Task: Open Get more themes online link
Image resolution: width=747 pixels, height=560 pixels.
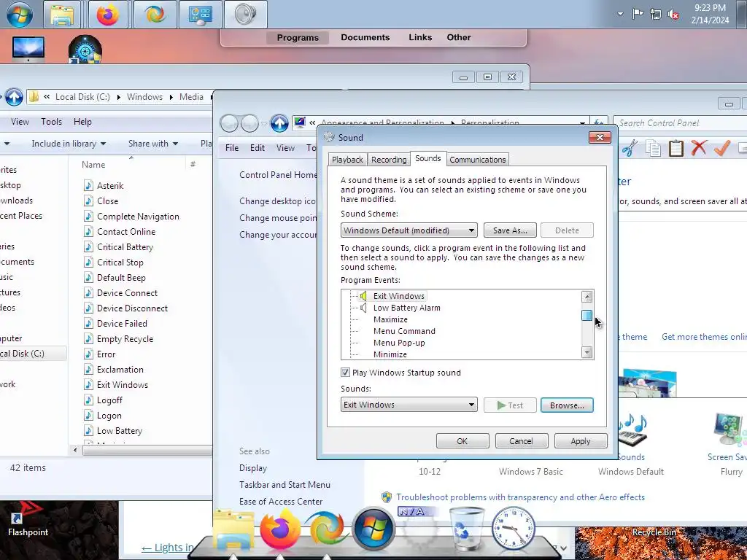Action: (704, 337)
